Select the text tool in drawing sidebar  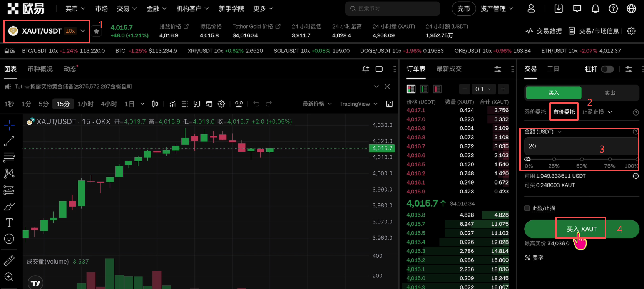point(9,222)
